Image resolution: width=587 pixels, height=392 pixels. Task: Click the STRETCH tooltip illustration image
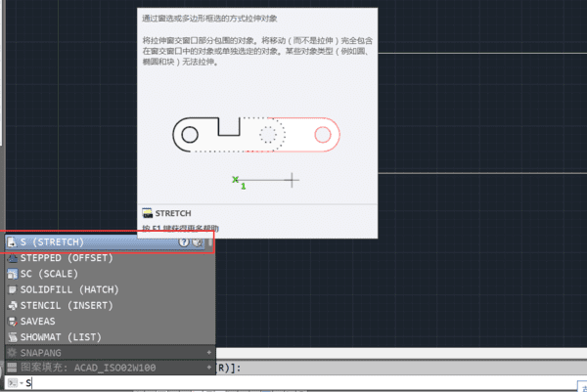pyautogui.click(x=256, y=152)
